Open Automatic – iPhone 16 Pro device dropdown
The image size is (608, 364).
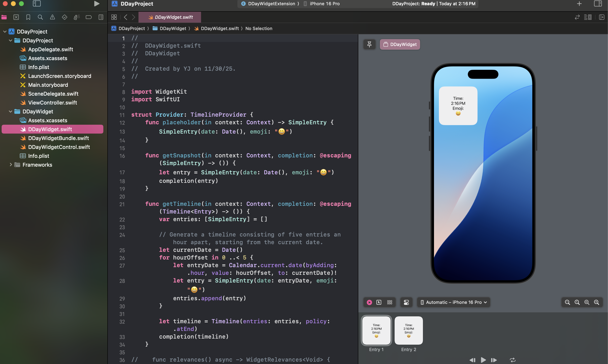(x=453, y=302)
